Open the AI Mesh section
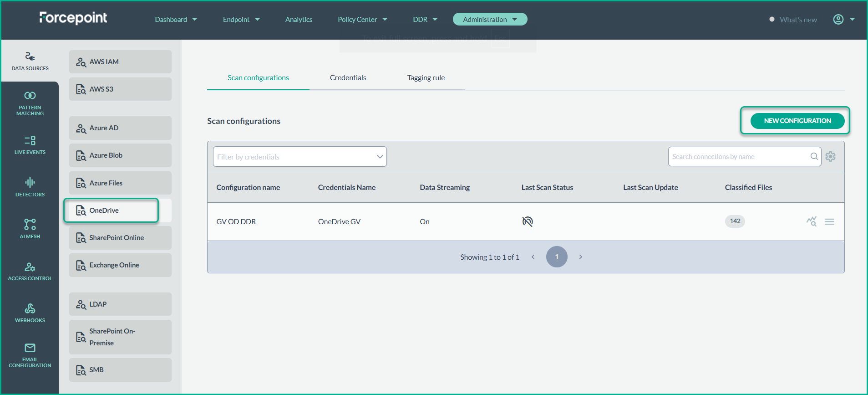Image resolution: width=868 pixels, height=395 pixels. click(x=30, y=229)
